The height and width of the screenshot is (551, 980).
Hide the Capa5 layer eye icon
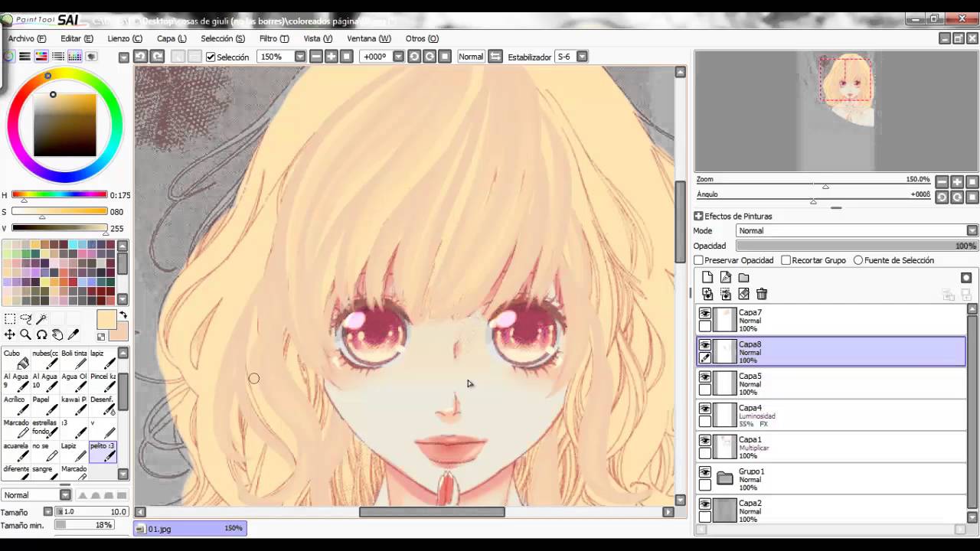705,377
